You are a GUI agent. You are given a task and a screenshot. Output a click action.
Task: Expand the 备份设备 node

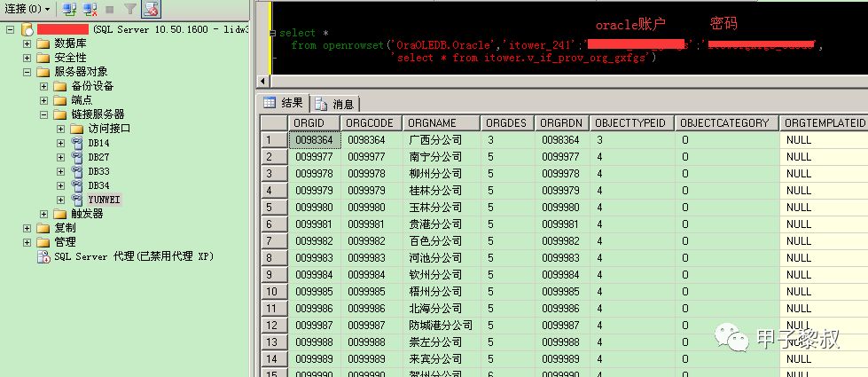point(43,86)
